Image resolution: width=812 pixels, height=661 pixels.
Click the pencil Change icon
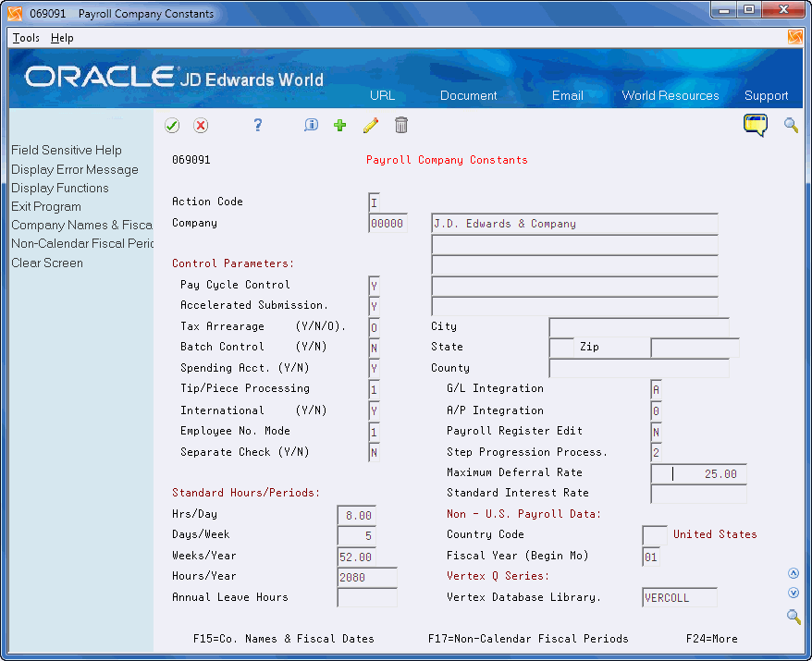(371, 125)
